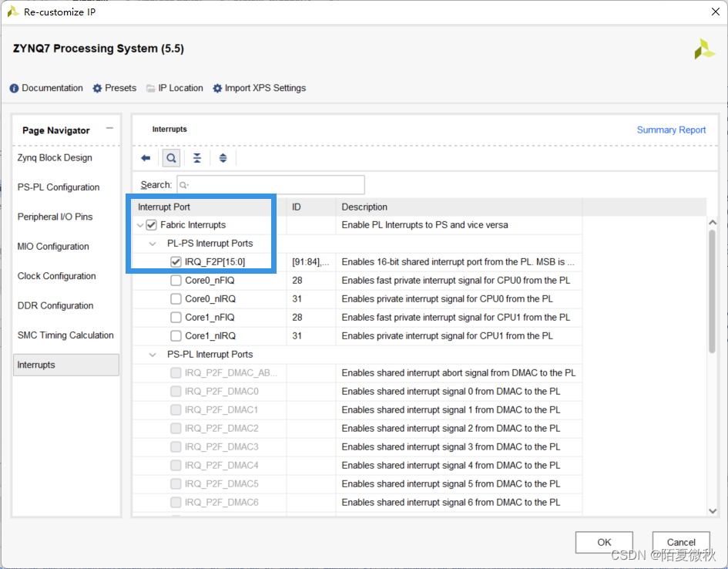728x569 pixels.
Task: Open Peripheral I/O Pins page
Action: point(55,217)
